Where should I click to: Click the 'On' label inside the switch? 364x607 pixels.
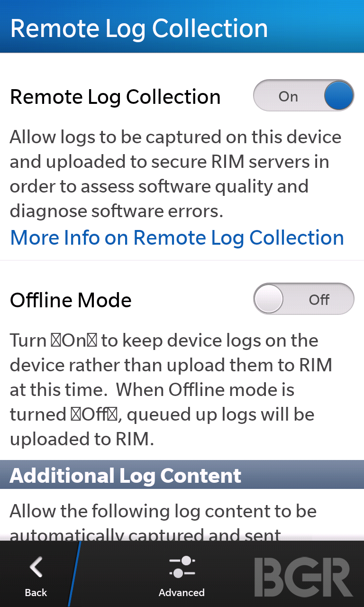288,96
